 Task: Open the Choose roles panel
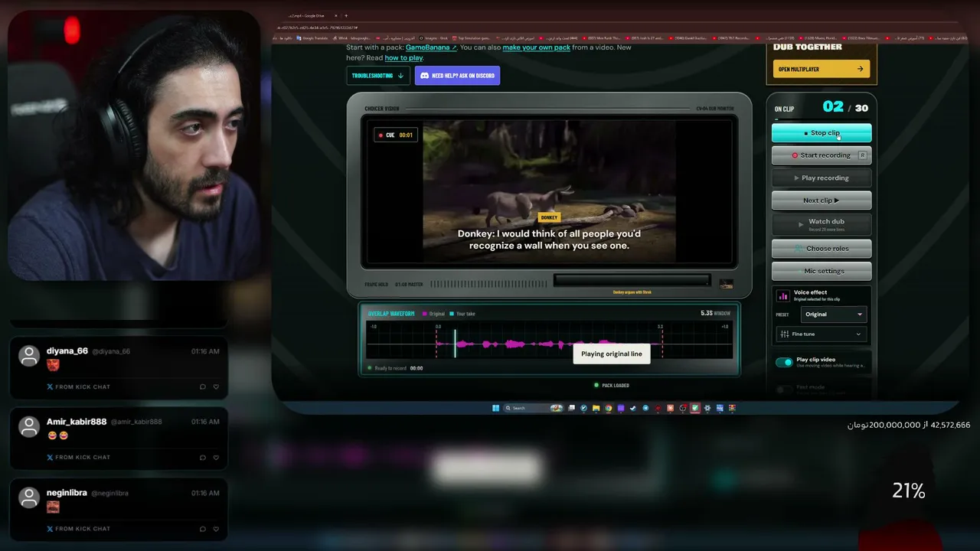(822, 249)
